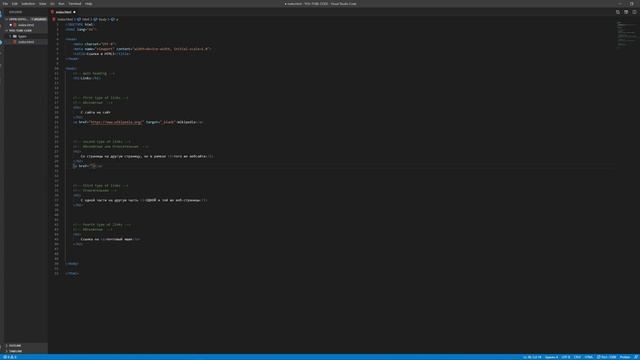The image size is (640, 360).
Task: Click errors and warnings status indicator
Action: tap(10, 357)
